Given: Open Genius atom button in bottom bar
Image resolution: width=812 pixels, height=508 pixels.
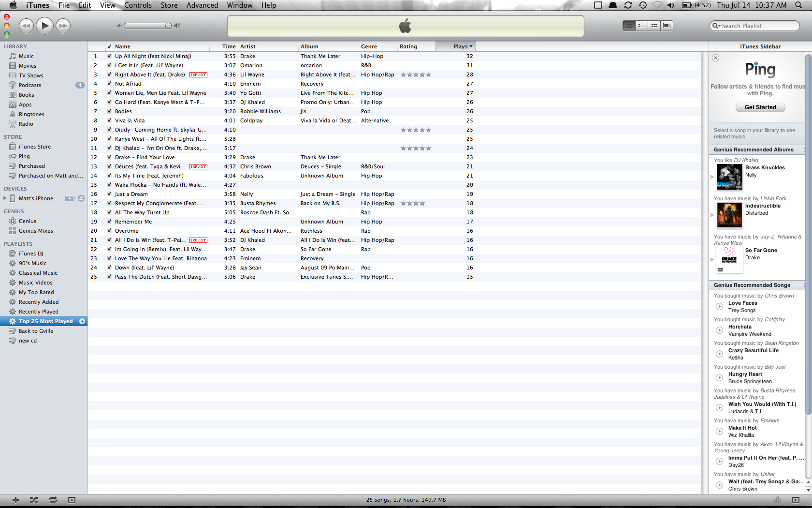Looking at the screenshot, I should [778, 500].
